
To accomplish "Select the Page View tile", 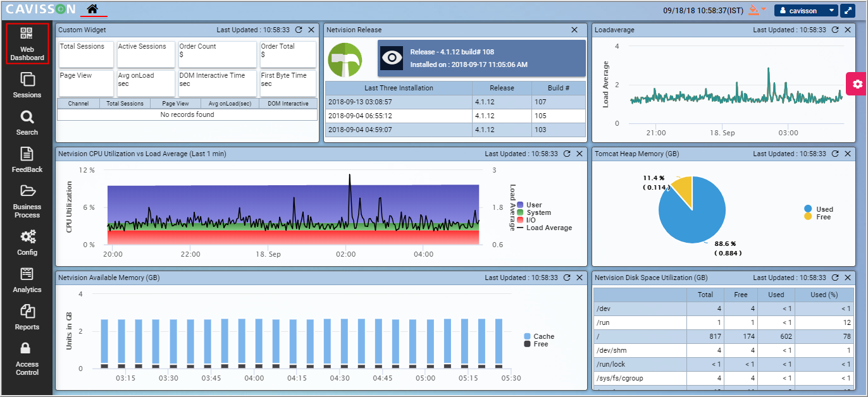I will coord(86,83).
